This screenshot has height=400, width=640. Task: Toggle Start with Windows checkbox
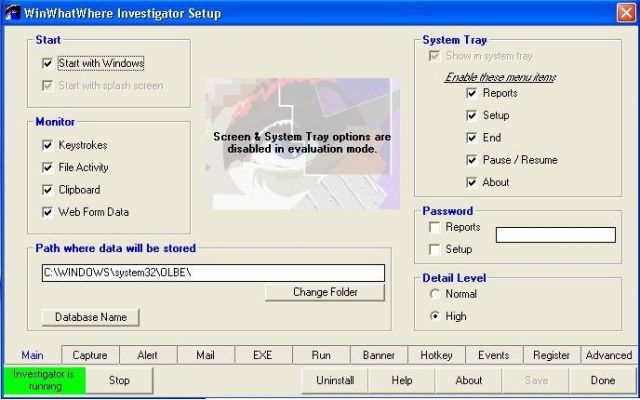click(x=47, y=63)
